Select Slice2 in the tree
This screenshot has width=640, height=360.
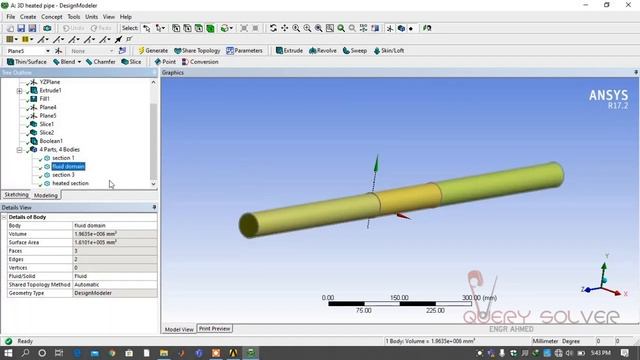47,133
